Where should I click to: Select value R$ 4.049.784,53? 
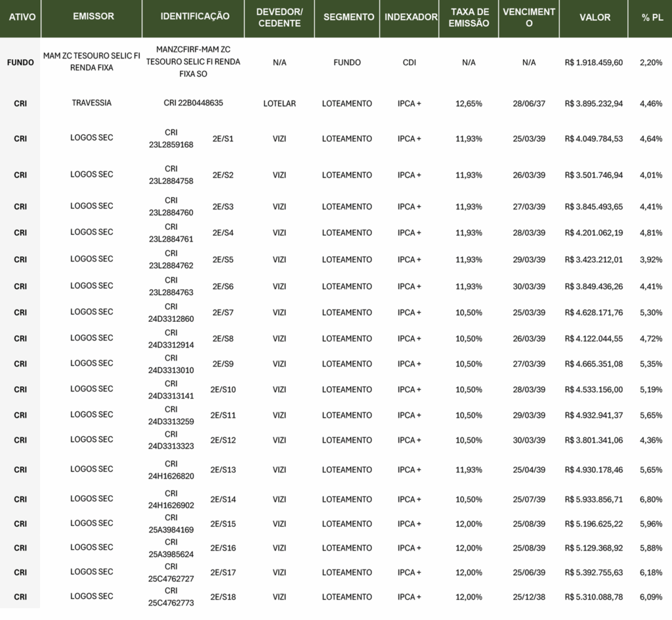click(x=593, y=139)
